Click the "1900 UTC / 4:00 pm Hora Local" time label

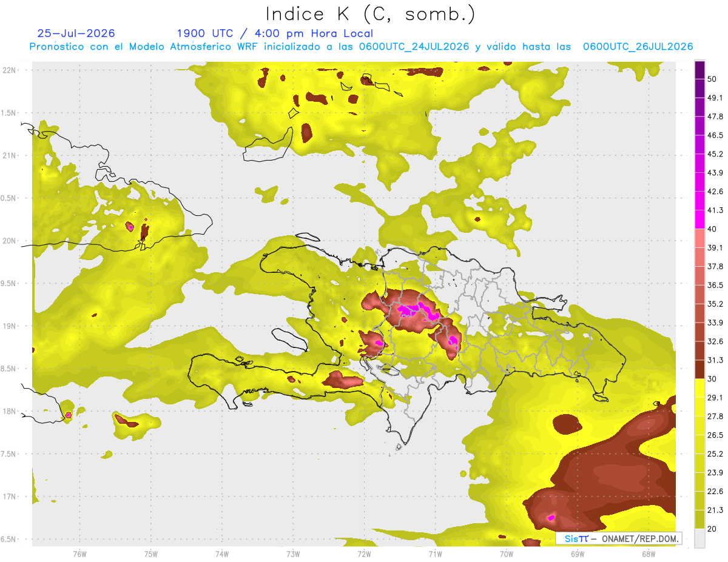point(275,33)
